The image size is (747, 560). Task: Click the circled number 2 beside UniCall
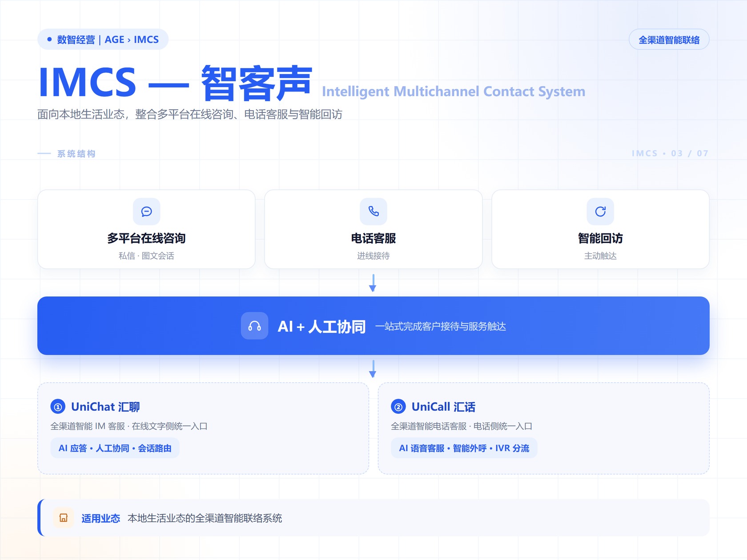click(x=398, y=407)
